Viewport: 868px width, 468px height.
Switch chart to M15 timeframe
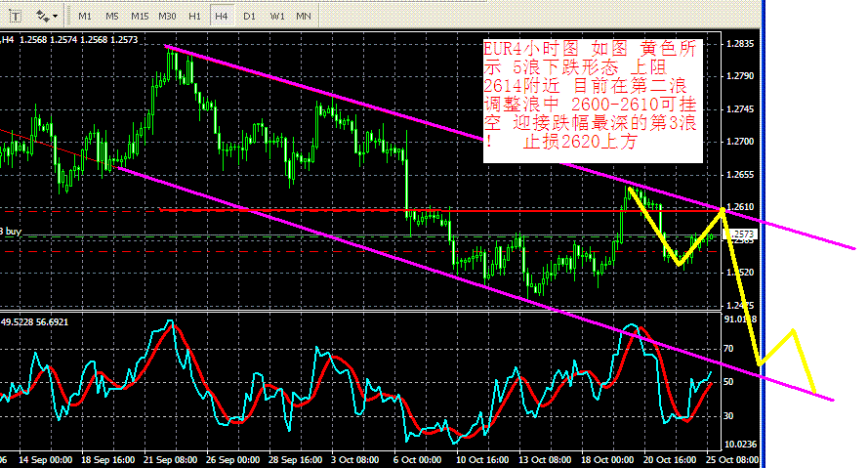140,16
